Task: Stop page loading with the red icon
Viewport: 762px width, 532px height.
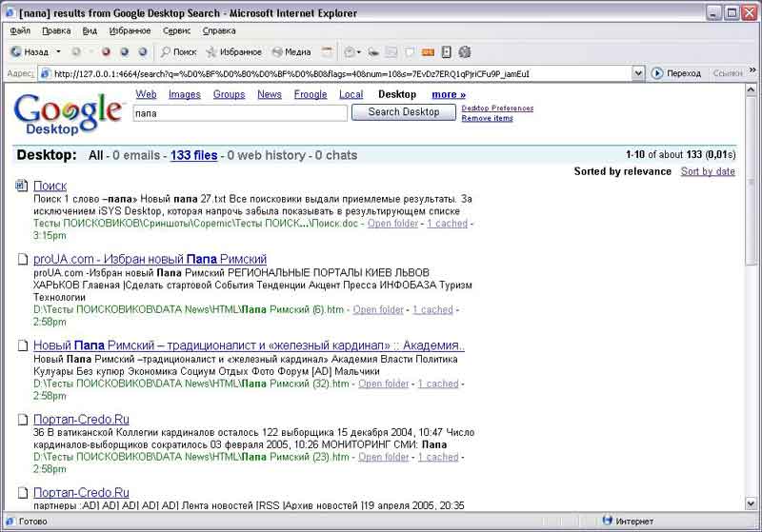Action: [x=106, y=52]
